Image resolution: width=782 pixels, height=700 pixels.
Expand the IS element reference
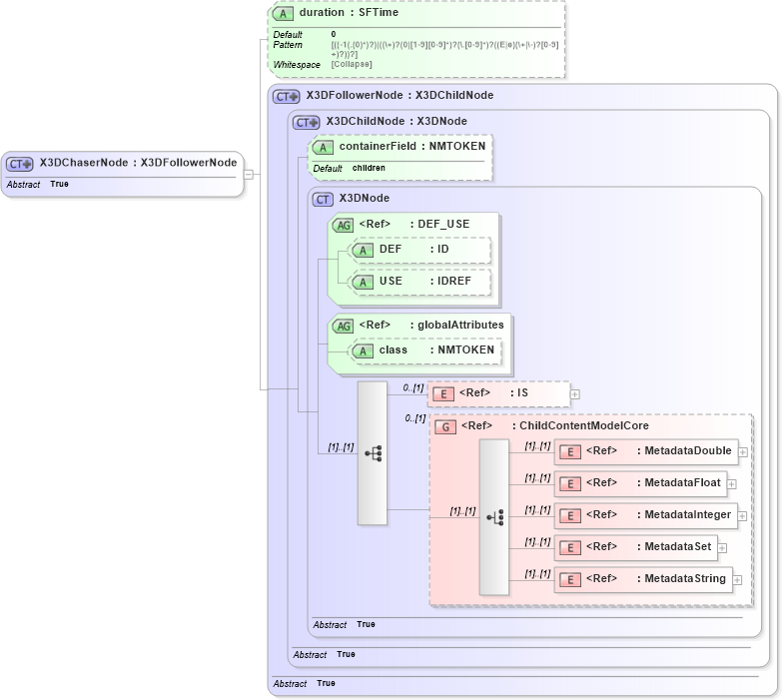(575, 394)
